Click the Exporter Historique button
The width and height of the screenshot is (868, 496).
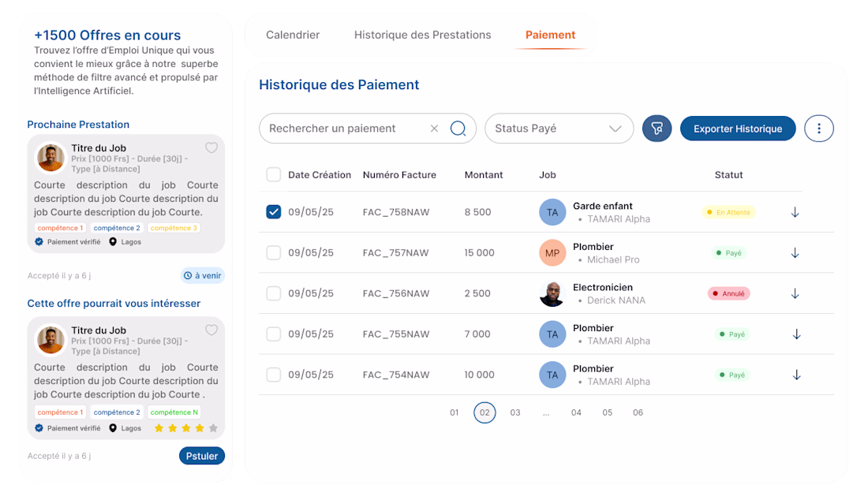(738, 129)
